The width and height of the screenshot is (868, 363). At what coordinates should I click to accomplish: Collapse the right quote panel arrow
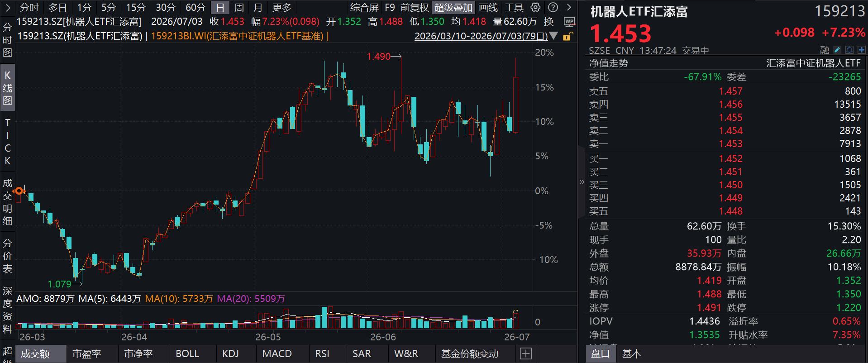tap(582, 182)
